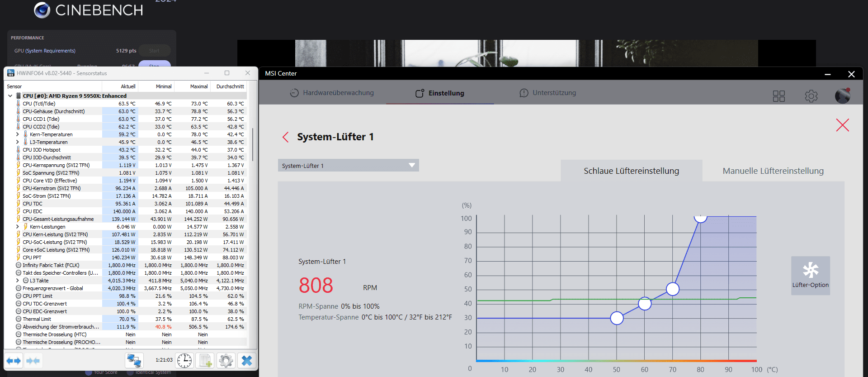This screenshot has width=868, height=377.
Task: Click the Minimal column header
Action: 156,86
